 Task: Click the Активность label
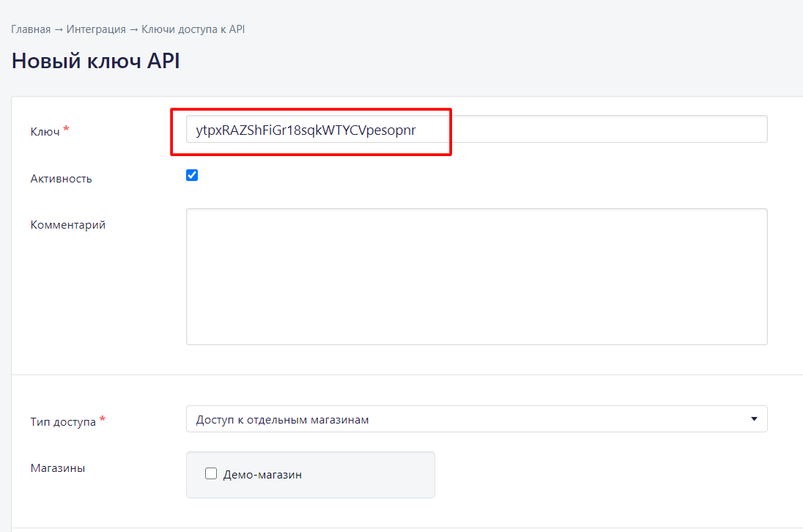[61, 178]
